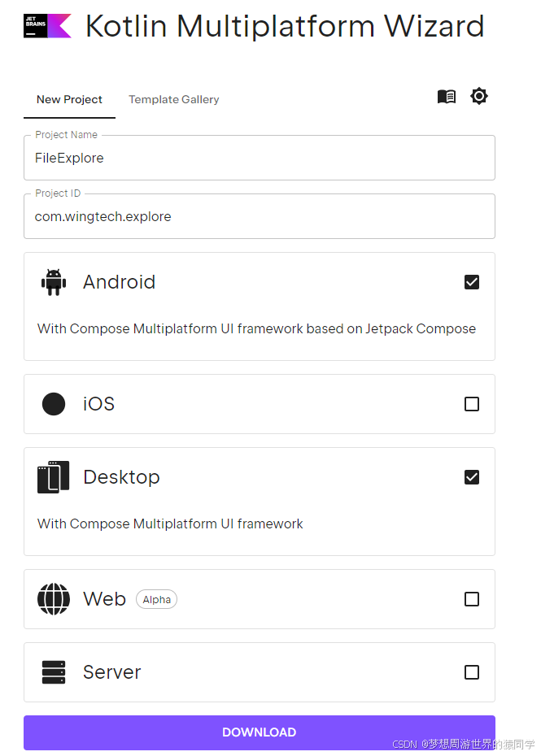Click the Project ID input field

259,217
